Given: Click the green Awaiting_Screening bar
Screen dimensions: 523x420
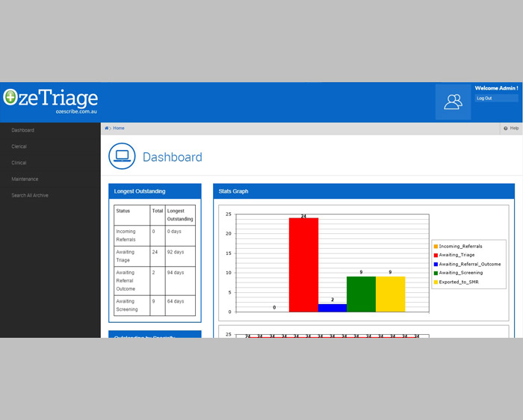Looking at the screenshot, I should 361,294.
